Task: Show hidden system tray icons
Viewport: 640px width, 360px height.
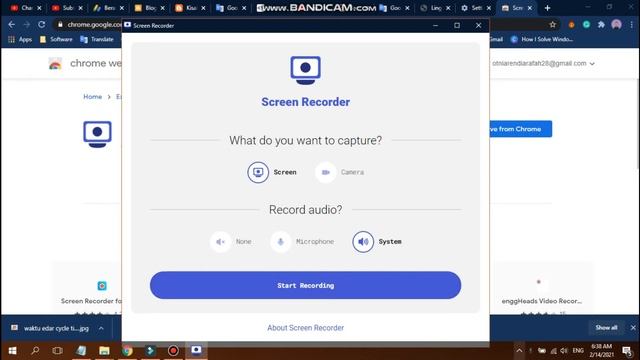Action: [x=519, y=351]
